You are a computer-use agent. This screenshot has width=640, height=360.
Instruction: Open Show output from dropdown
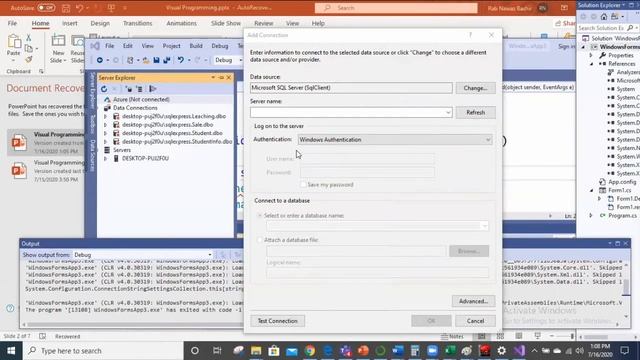210,255
